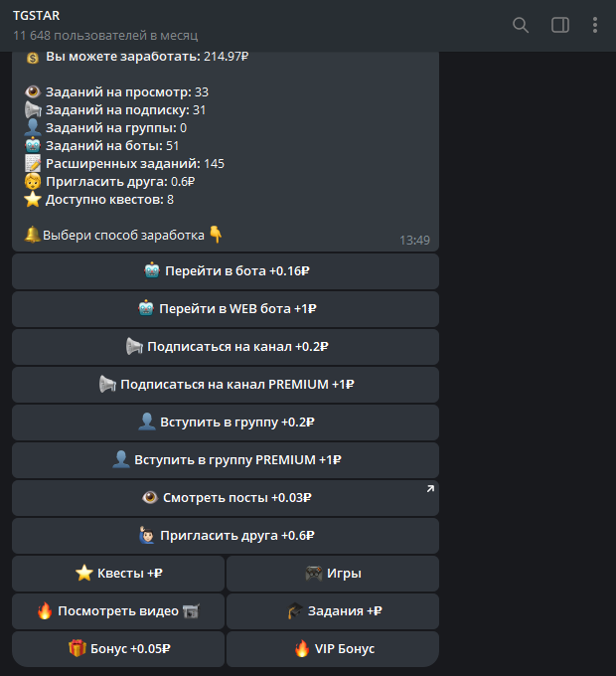The height and width of the screenshot is (676, 616).
Task: Claim "Бонус +0.05₽" button
Action: tap(118, 649)
